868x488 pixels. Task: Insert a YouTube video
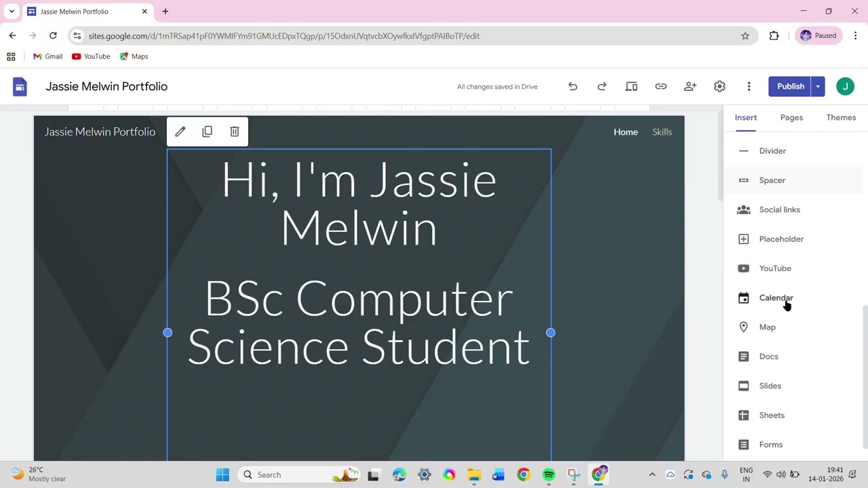point(793,268)
